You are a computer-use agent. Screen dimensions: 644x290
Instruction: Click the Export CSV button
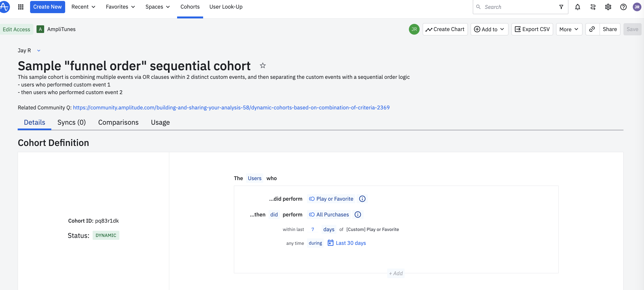click(532, 29)
